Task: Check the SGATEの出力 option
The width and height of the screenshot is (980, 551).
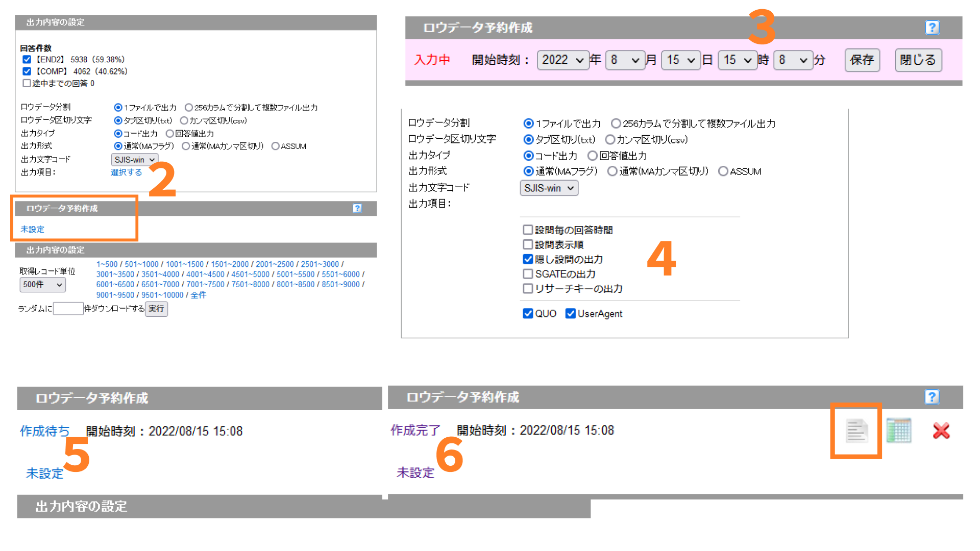Action: (x=528, y=274)
